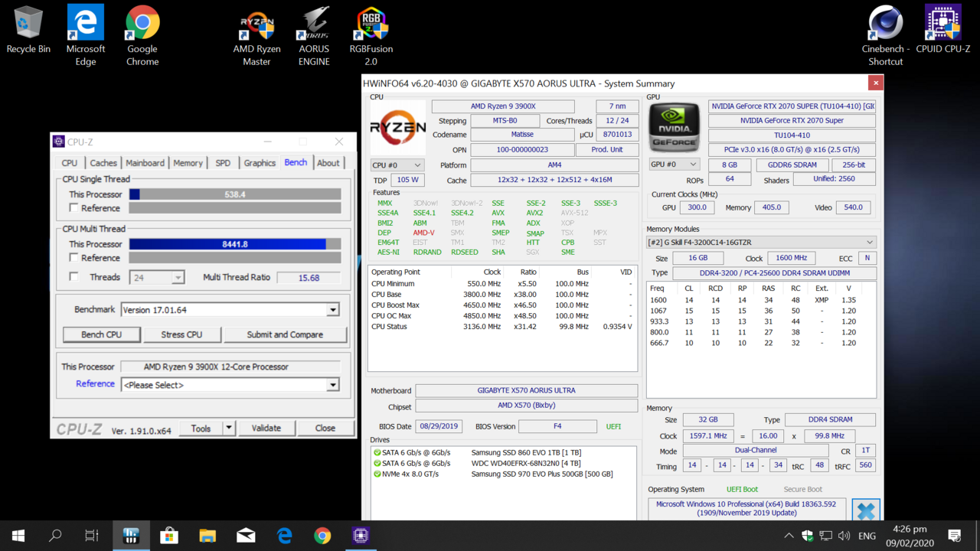This screenshot has width=980, height=551.
Task: Open File Explorer from taskbar
Action: [x=207, y=536]
